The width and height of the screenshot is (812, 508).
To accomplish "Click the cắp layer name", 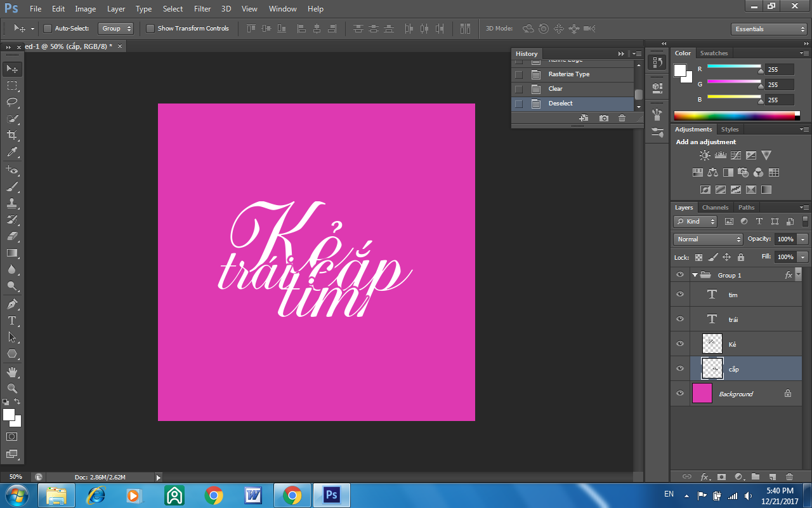I will click(x=733, y=369).
